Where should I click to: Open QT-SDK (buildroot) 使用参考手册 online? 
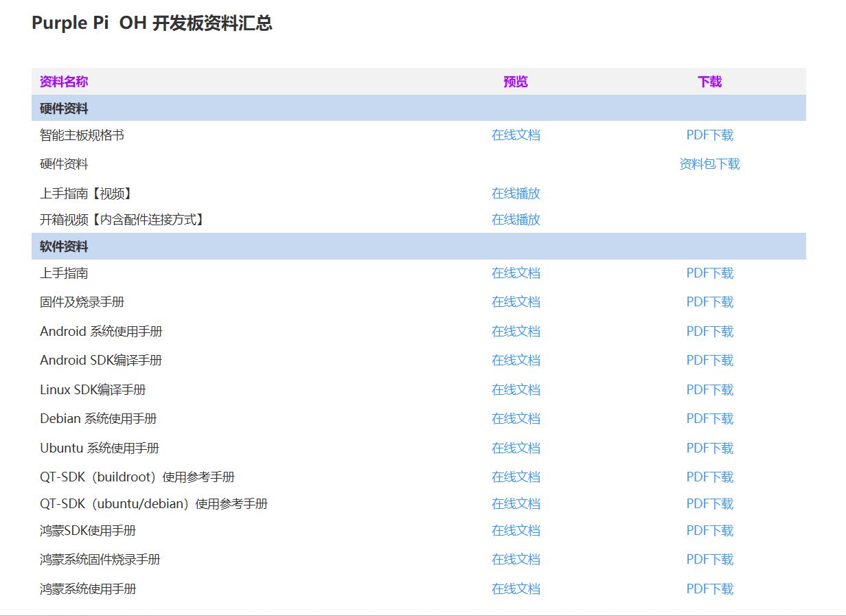pos(516,476)
